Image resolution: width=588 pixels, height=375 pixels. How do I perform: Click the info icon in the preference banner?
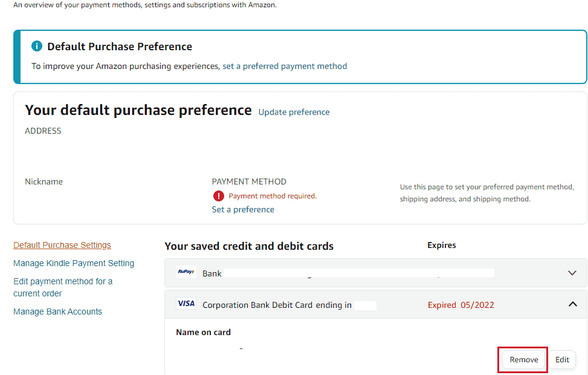coord(36,46)
